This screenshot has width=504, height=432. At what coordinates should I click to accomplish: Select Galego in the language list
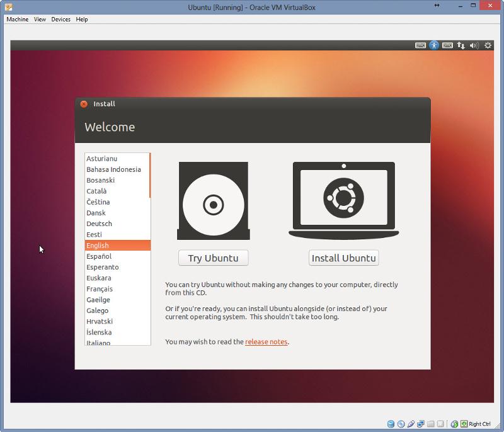[x=117, y=310]
